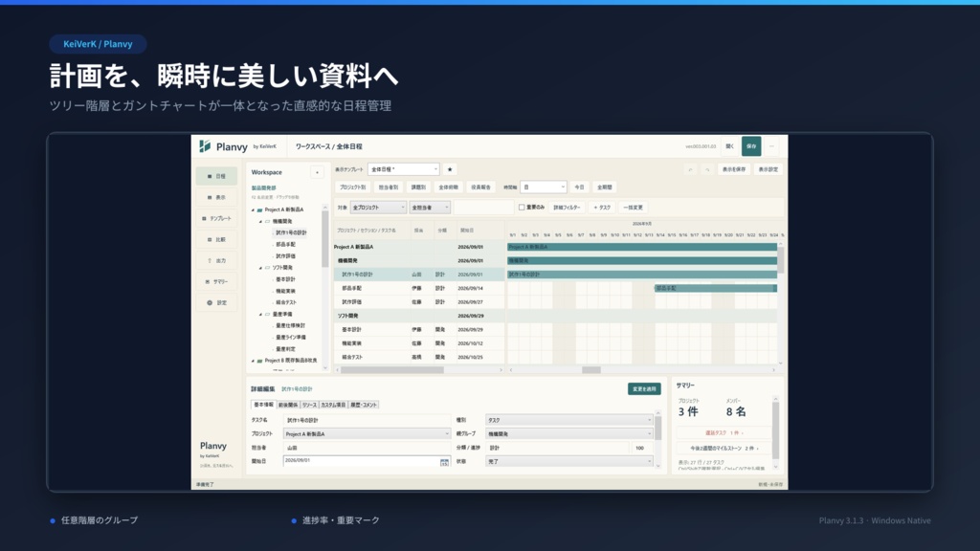Switch to the 履歴・コメント tab

click(x=363, y=405)
